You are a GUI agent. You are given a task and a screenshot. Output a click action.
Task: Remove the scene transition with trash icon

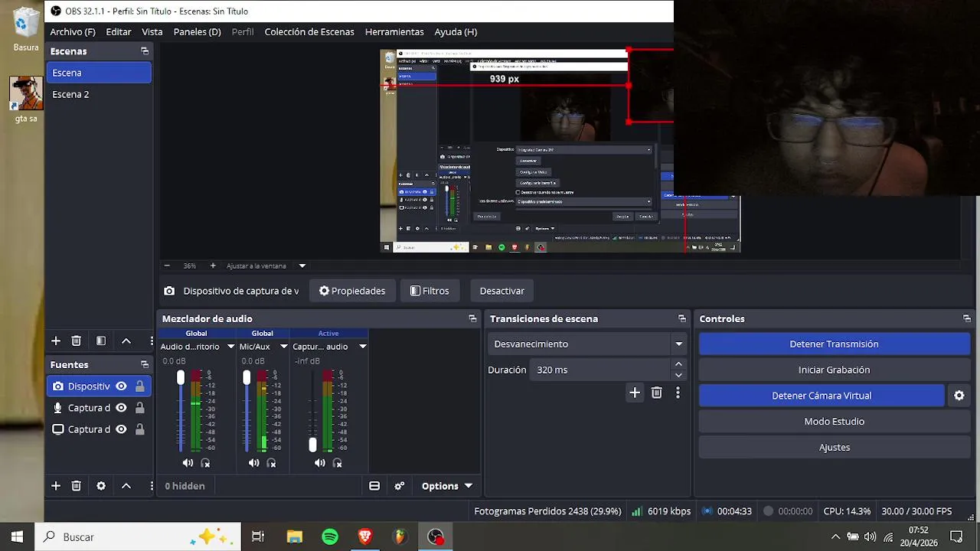pyautogui.click(x=656, y=393)
